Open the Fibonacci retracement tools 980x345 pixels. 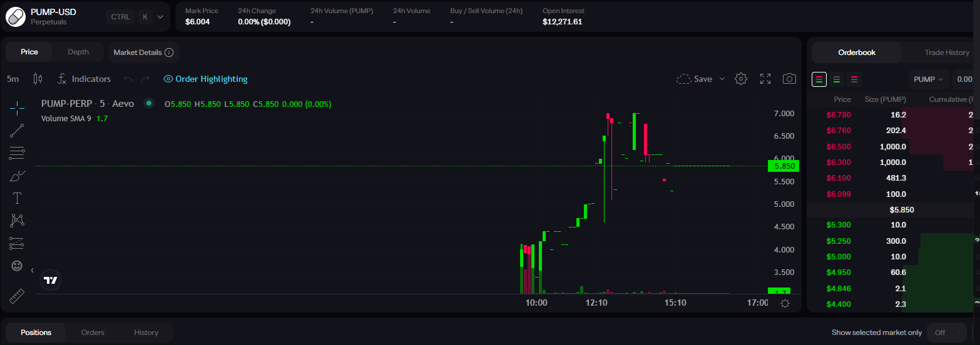18,153
